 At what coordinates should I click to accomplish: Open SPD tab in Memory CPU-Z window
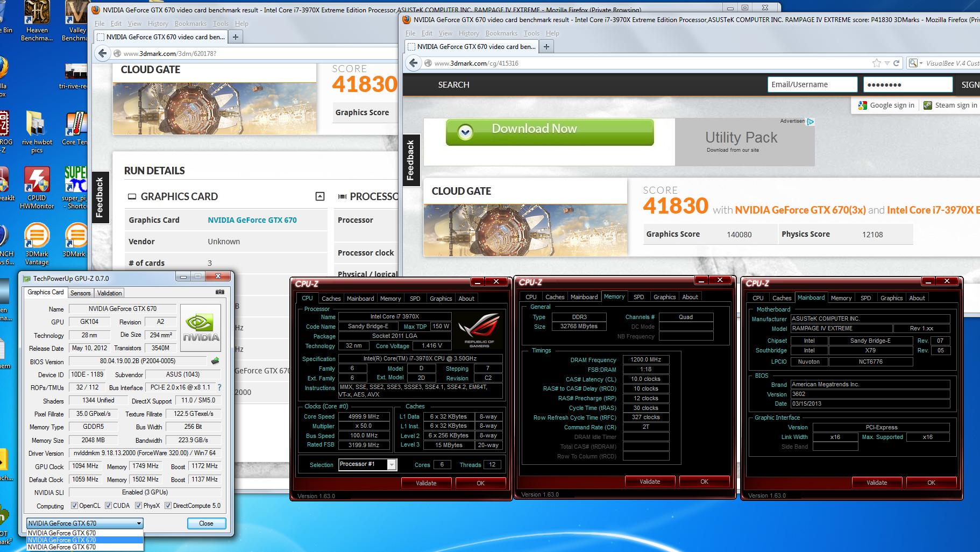point(638,296)
